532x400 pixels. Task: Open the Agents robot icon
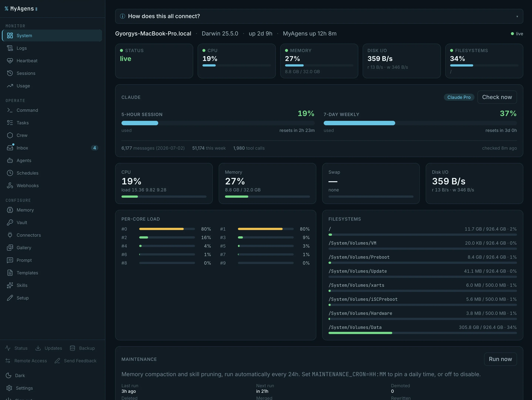(10, 160)
